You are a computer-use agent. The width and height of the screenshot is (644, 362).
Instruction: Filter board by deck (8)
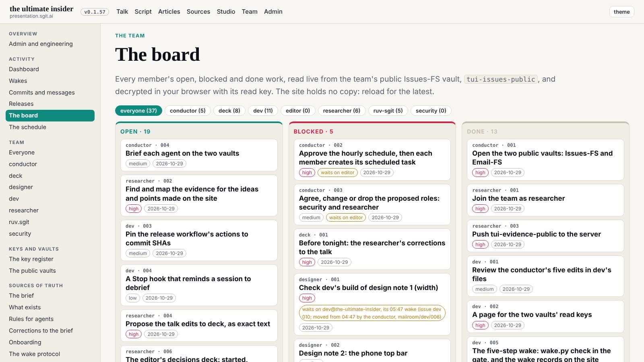229,111
